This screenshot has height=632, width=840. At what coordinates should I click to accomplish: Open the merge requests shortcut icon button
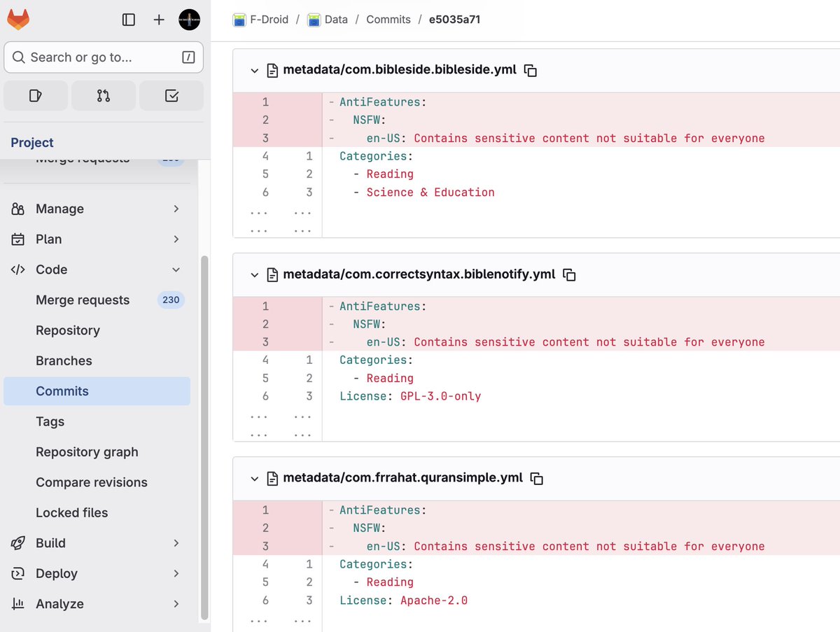(104, 96)
